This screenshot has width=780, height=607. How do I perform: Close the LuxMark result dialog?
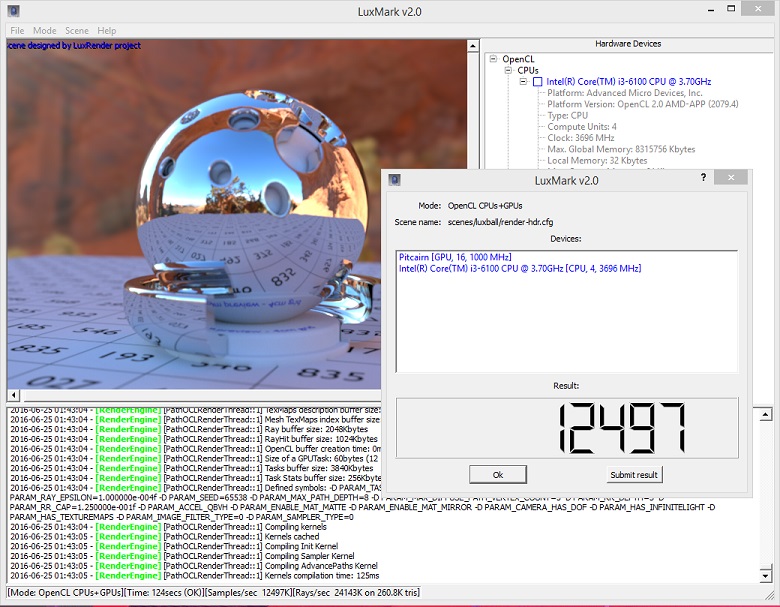(x=730, y=177)
